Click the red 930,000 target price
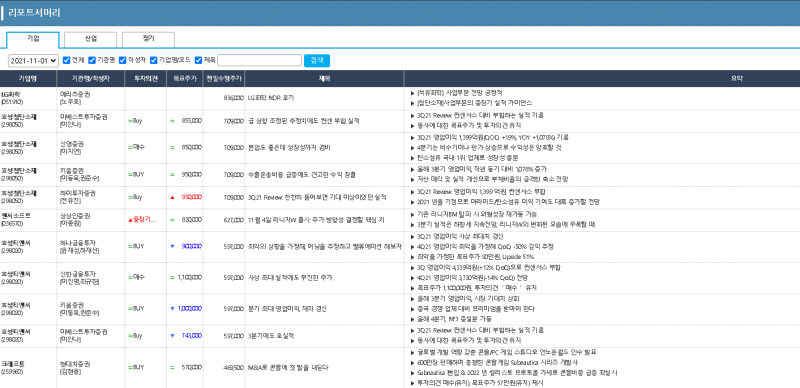Image resolution: width=800 pixels, height=388 pixels. point(191,197)
